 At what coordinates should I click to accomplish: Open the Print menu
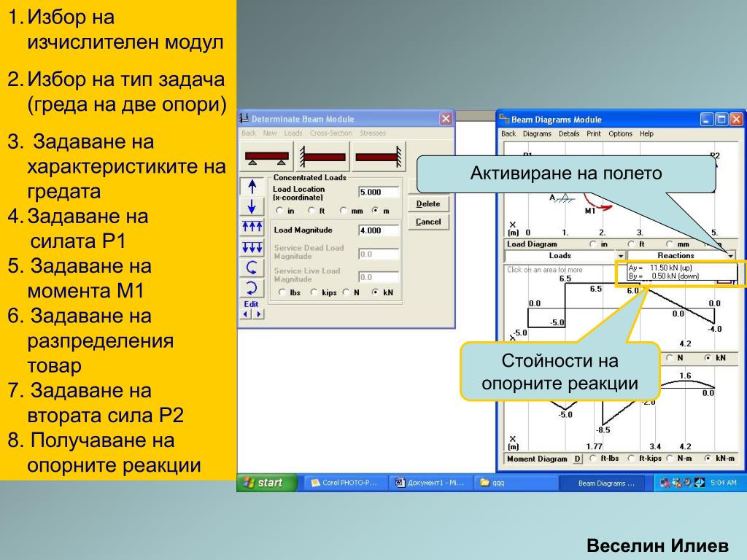click(594, 134)
